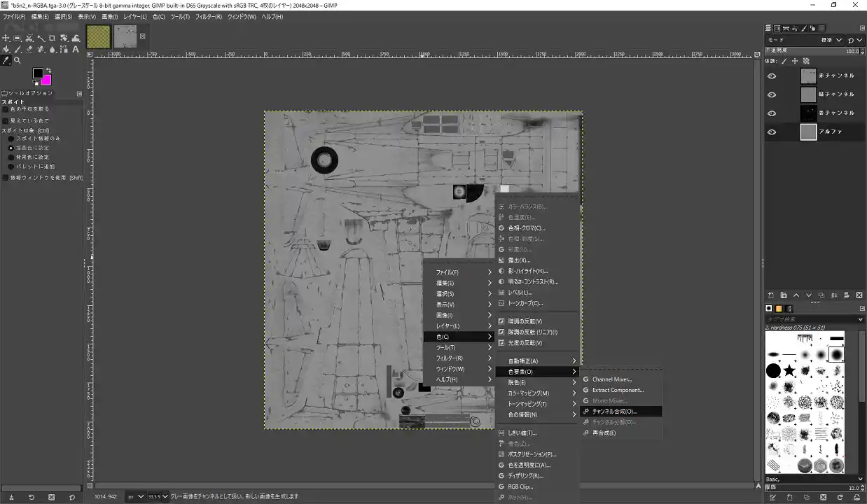
Task: Click the swap foreground/background colors arrow
Action: (49, 70)
